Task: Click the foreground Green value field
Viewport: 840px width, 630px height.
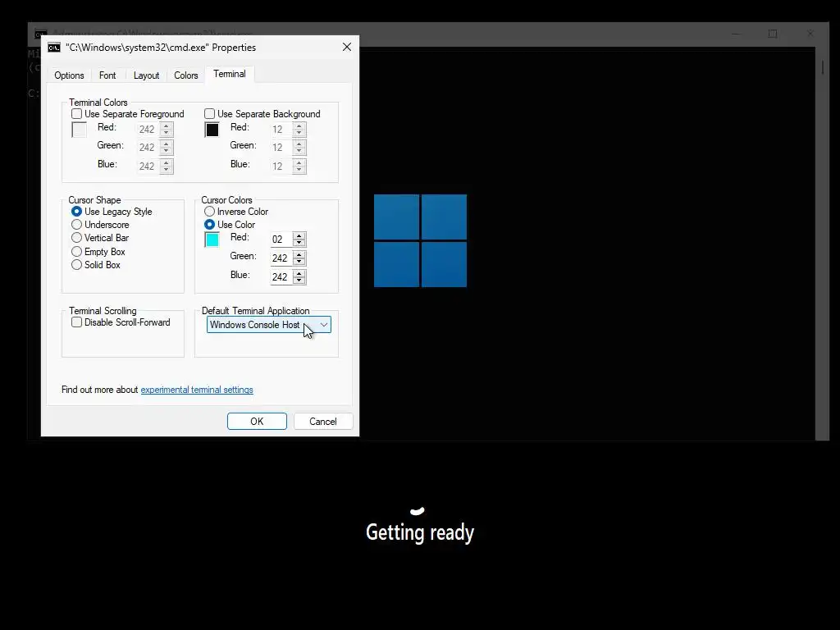Action: [148, 148]
